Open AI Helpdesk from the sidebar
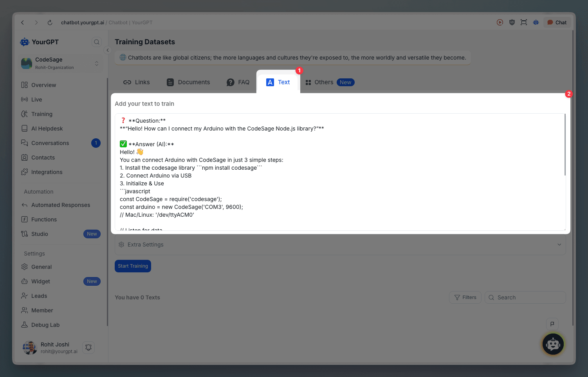 47,128
